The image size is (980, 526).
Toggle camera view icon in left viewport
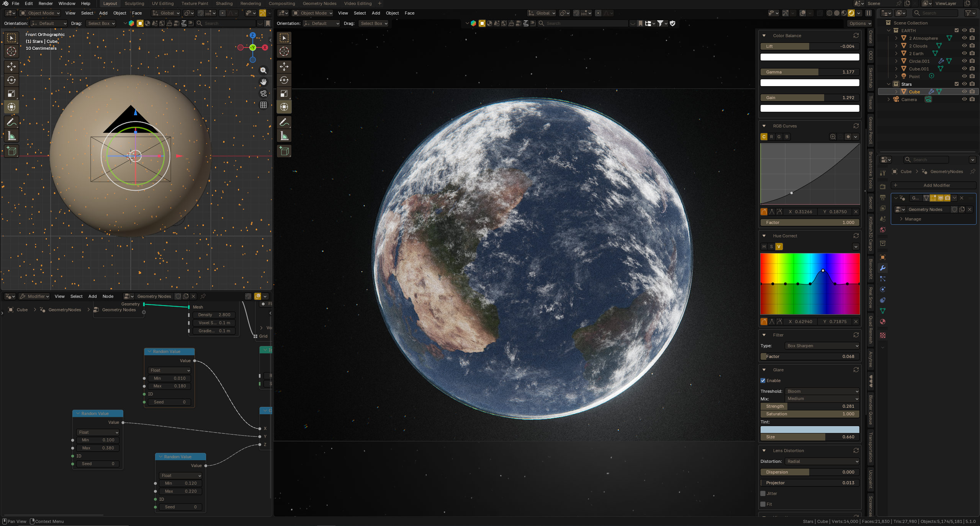coord(263,93)
